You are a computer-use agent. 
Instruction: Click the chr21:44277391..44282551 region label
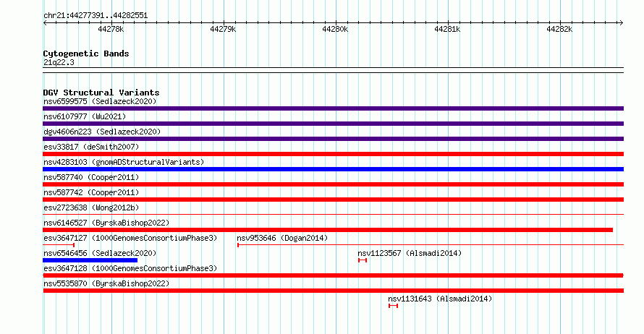[96, 16]
